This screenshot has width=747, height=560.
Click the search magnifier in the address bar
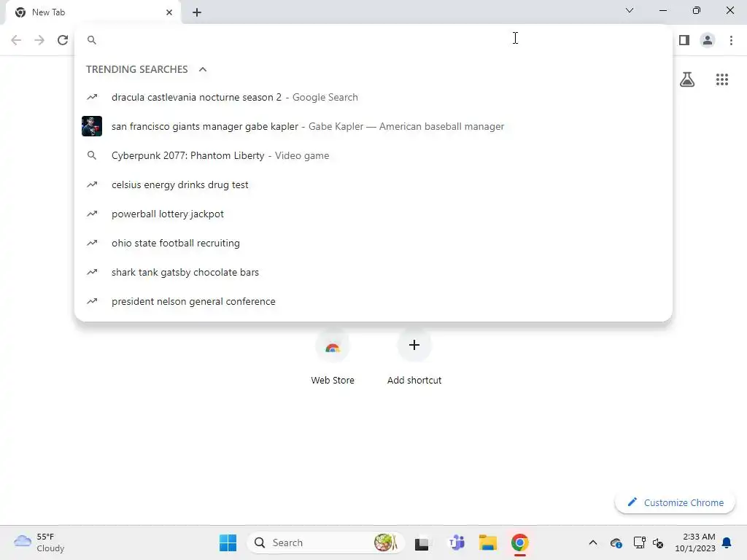92,40
